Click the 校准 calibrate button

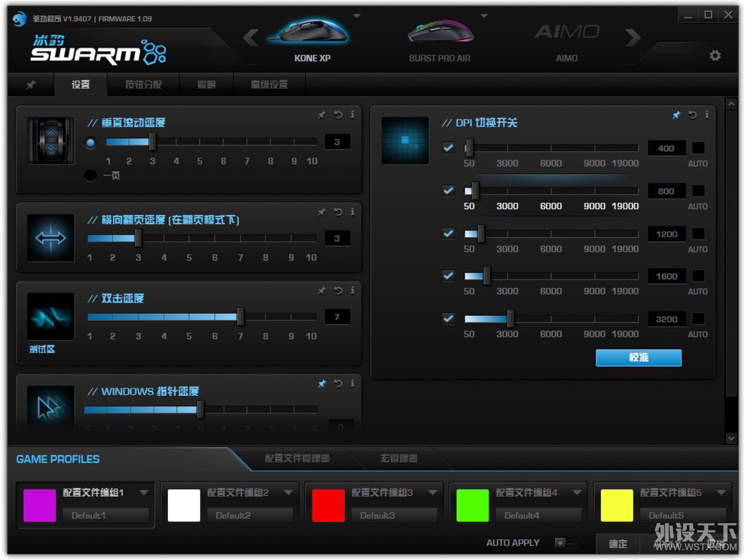coord(638,358)
